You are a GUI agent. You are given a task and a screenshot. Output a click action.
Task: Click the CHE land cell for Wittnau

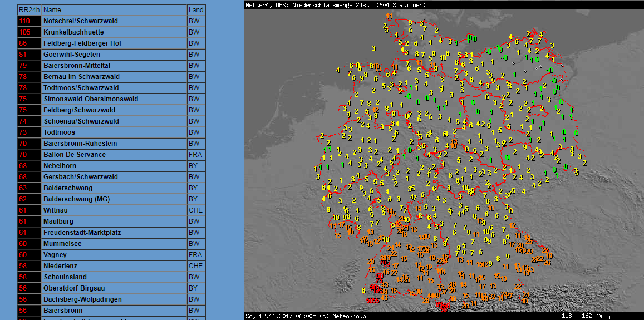[196, 210]
